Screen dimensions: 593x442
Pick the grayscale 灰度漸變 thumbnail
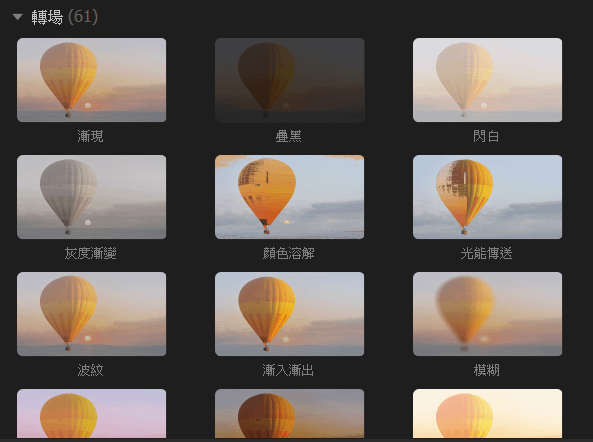click(x=92, y=197)
